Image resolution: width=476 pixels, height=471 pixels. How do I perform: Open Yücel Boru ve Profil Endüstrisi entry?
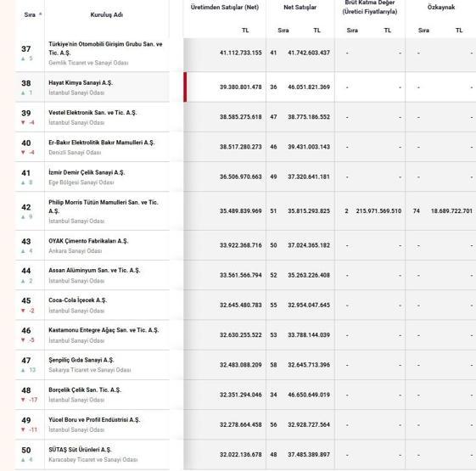coord(94,419)
